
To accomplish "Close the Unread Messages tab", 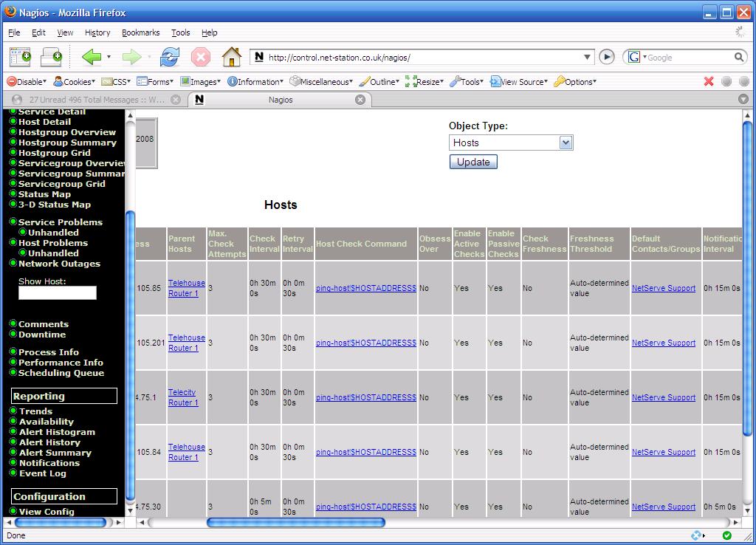I will click(x=176, y=100).
